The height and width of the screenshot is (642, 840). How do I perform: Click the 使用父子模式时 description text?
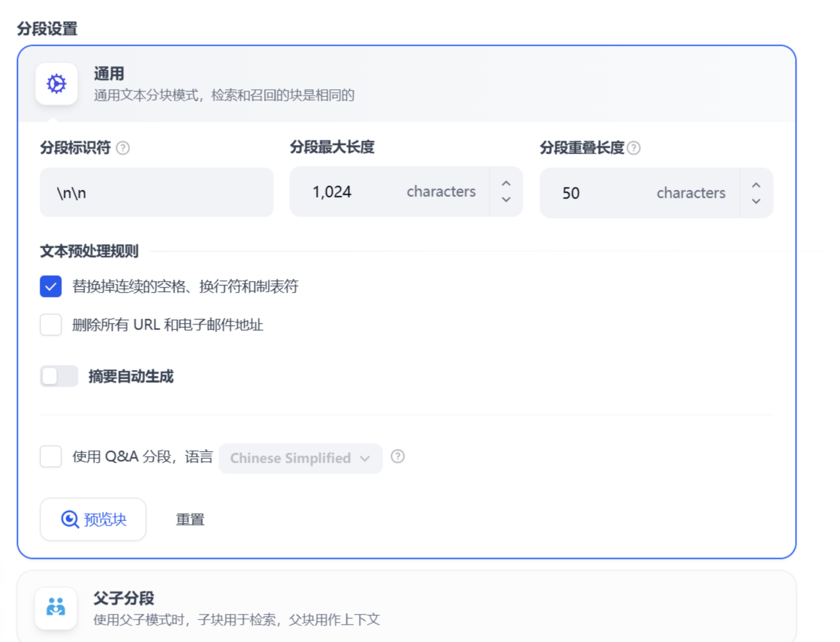pyautogui.click(x=237, y=619)
